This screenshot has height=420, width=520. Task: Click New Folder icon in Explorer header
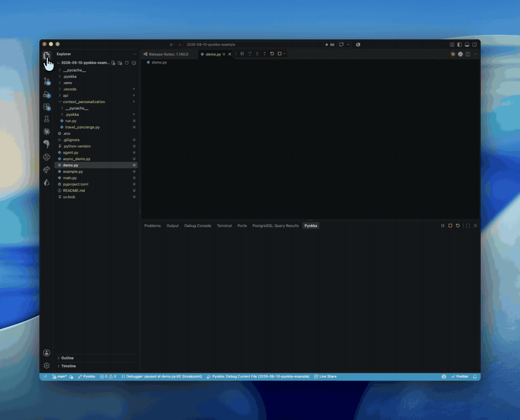point(120,63)
